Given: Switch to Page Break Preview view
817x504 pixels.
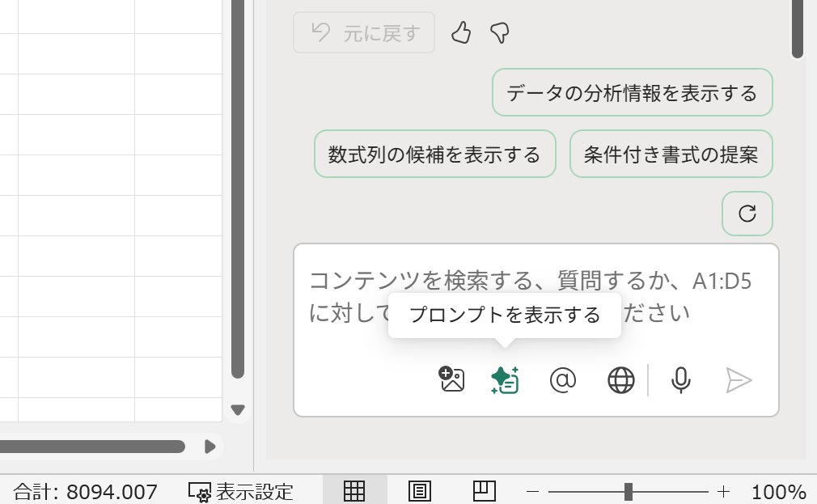Looking at the screenshot, I should pos(484,491).
